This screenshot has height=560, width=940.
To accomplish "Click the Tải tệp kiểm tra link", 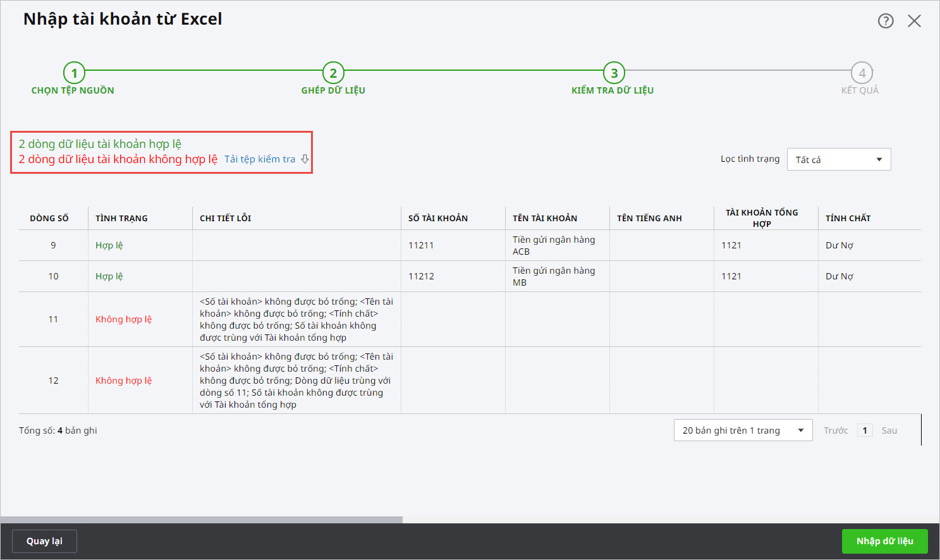I will (260, 159).
